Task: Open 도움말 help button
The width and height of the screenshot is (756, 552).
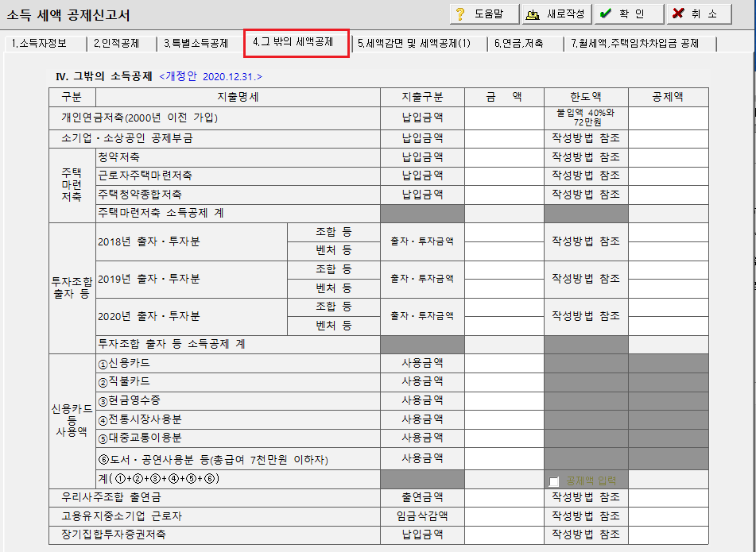Action: pyautogui.click(x=485, y=14)
